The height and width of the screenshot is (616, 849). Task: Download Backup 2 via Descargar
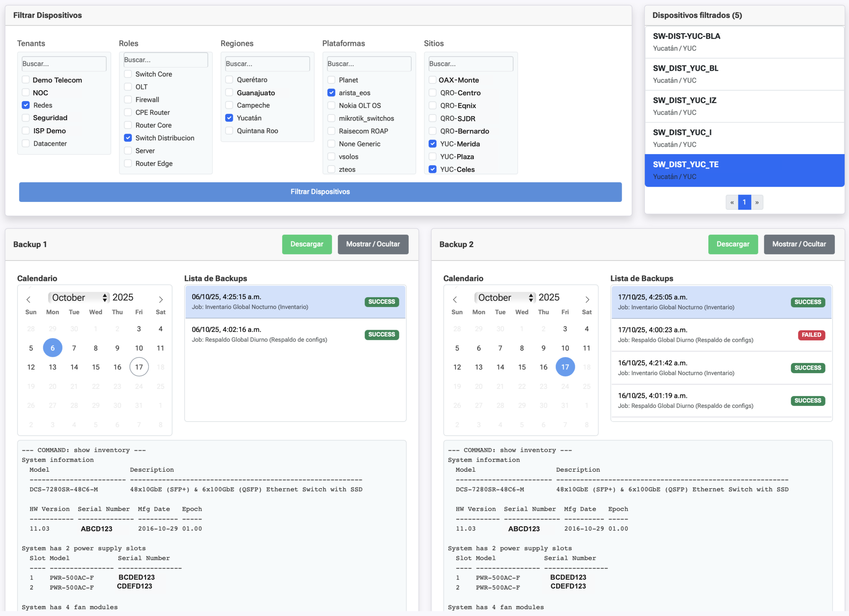click(x=733, y=244)
